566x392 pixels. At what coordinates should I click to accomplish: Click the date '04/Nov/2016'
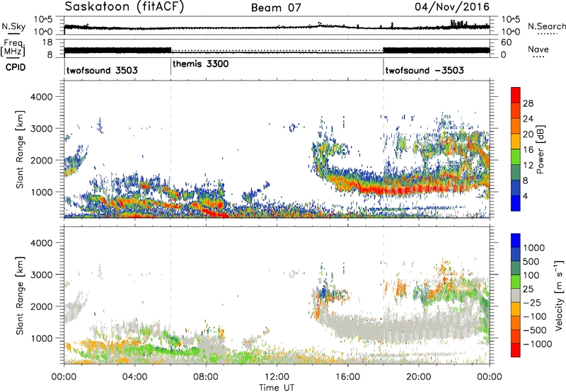(x=452, y=7)
